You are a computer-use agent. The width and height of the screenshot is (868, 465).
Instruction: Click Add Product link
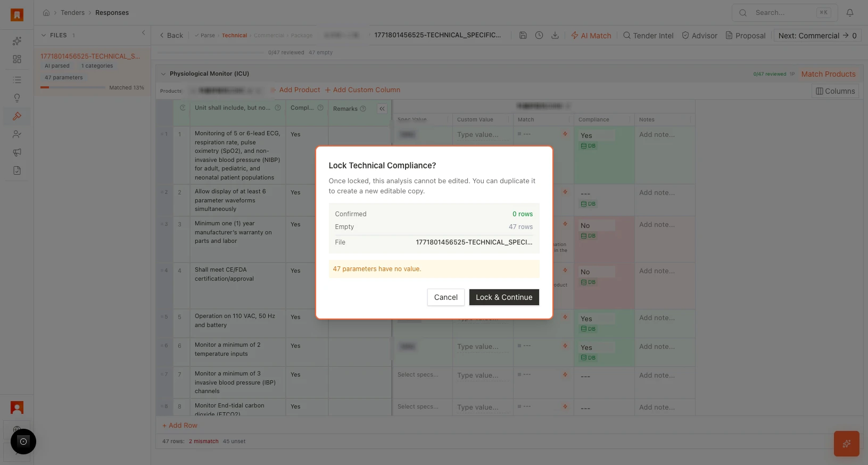296,90
